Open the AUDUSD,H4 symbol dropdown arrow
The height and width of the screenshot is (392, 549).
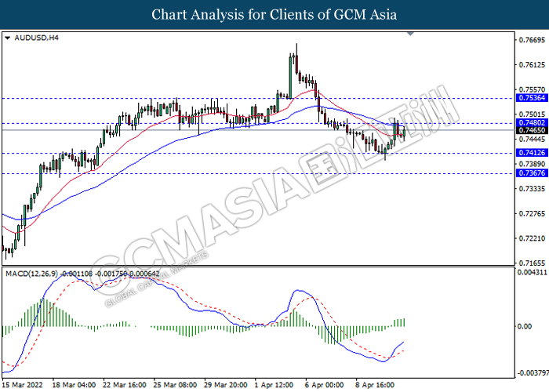coord(7,38)
